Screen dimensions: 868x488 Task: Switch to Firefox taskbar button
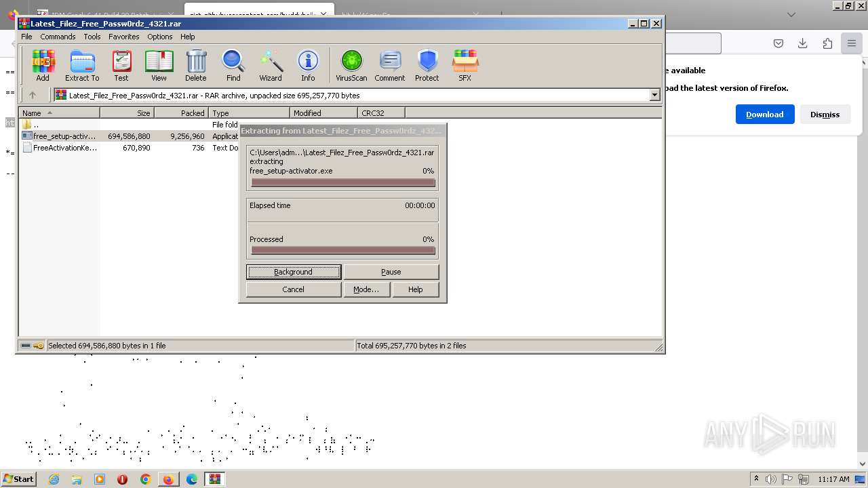168,479
